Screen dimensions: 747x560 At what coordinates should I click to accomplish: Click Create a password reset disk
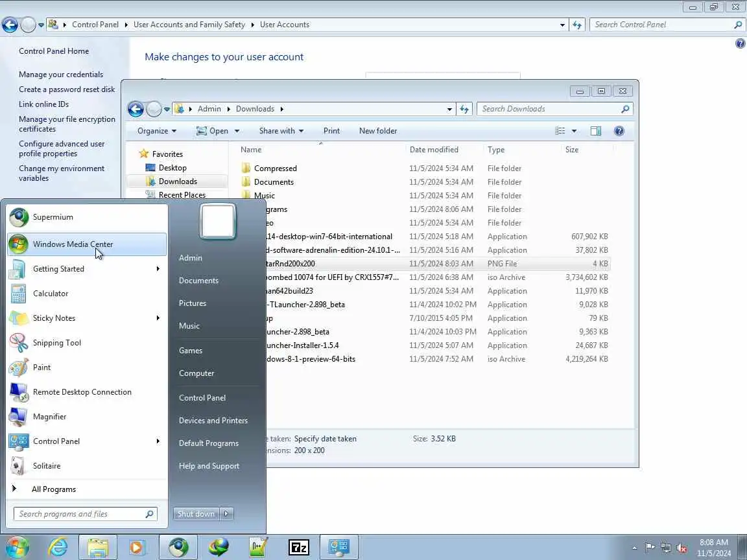click(x=67, y=89)
